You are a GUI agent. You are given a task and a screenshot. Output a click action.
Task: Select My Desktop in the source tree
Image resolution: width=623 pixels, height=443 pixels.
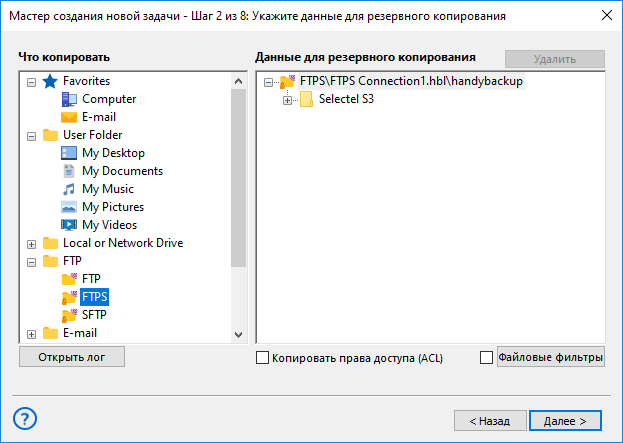coord(113,153)
